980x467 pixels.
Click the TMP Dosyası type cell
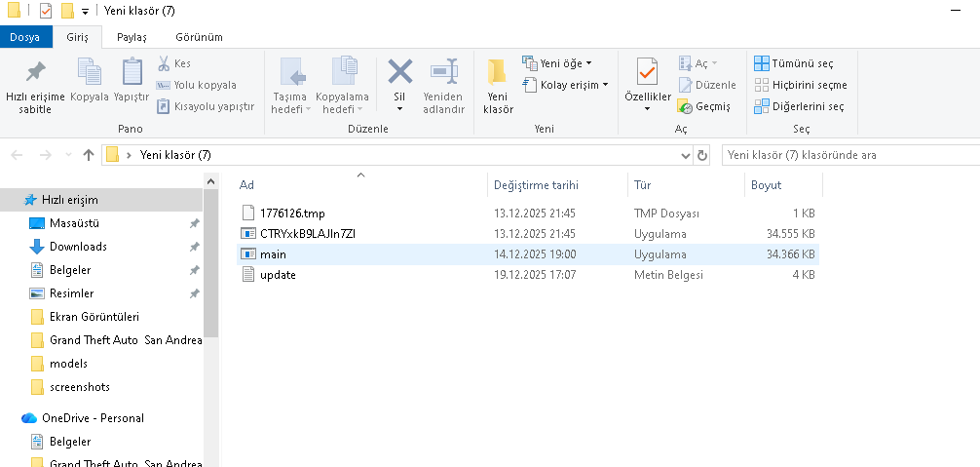coord(666,214)
